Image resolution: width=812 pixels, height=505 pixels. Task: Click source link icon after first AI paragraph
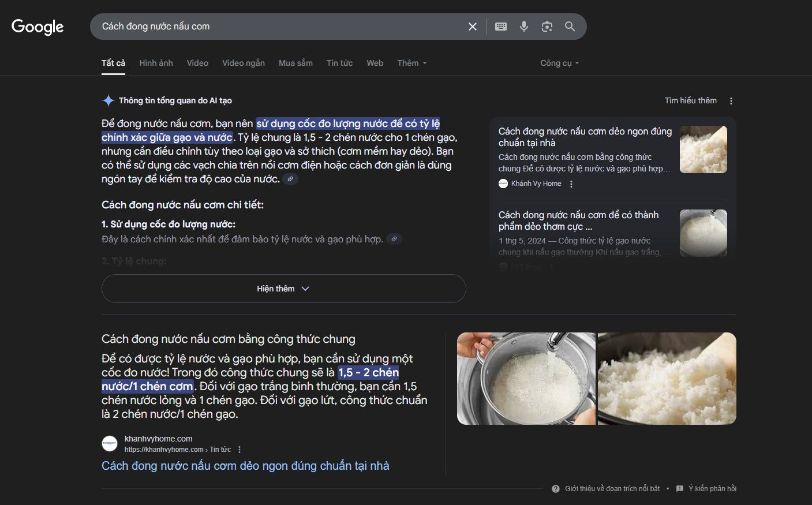[290, 179]
